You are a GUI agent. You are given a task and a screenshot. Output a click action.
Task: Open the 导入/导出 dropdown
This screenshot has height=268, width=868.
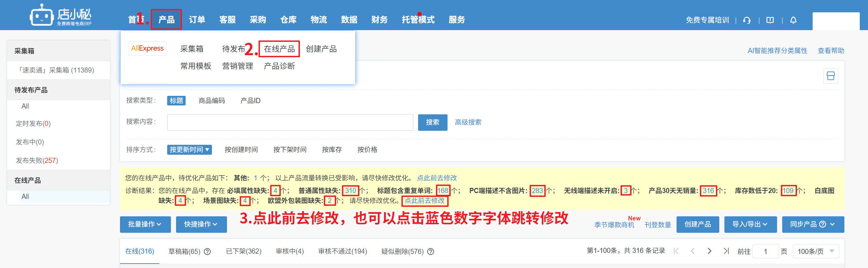pos(750,224)
